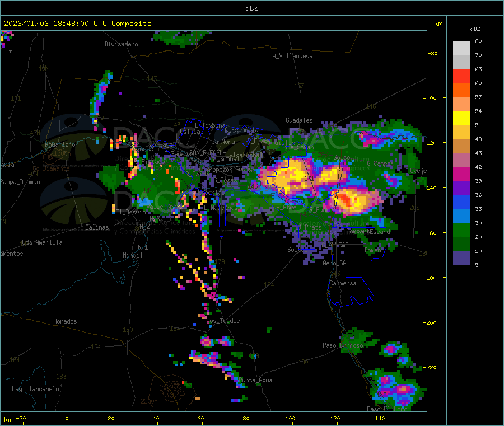Click the 'dBZ' heading above the color legend
The width and height of the screenshot is (504, 426).
[x=475, y=29]
